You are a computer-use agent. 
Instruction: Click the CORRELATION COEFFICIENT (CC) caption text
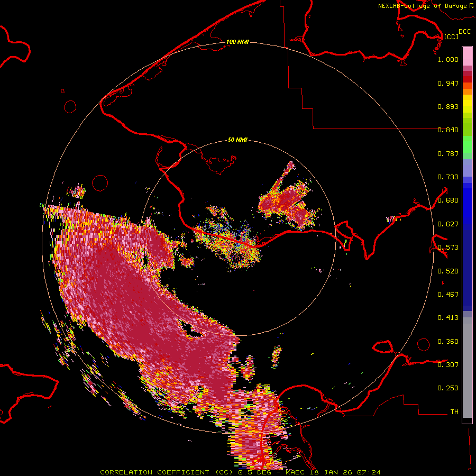click(167, 472)
